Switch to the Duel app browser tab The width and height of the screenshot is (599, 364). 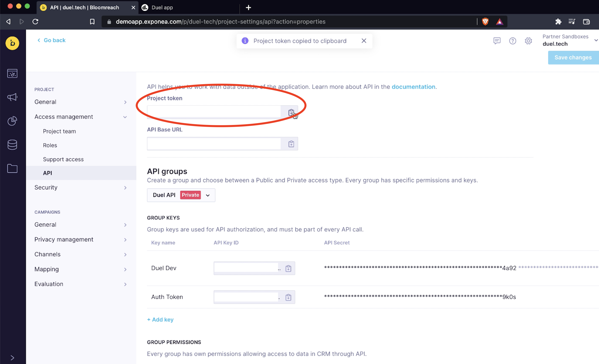click(x=162, y=7)
